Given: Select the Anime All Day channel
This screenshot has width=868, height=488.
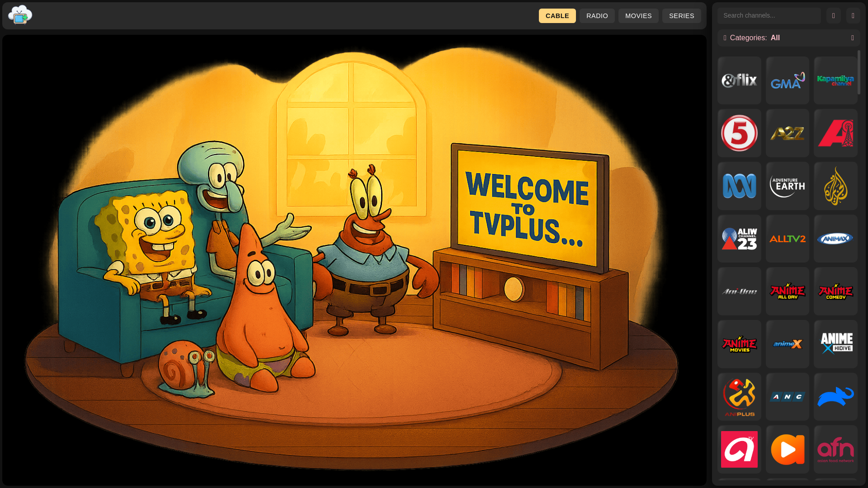Looking at the screenshot, I should (787, 291).
